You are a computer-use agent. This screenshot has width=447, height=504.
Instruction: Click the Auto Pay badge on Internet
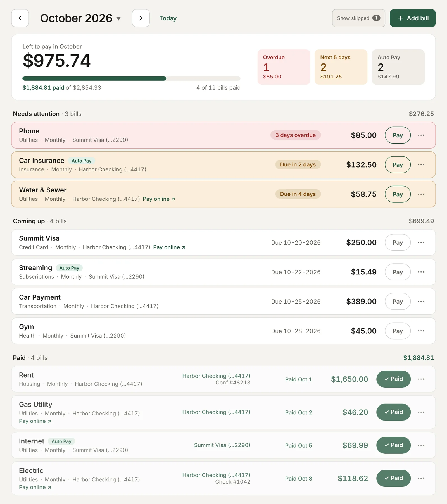[x=61, y=441]
